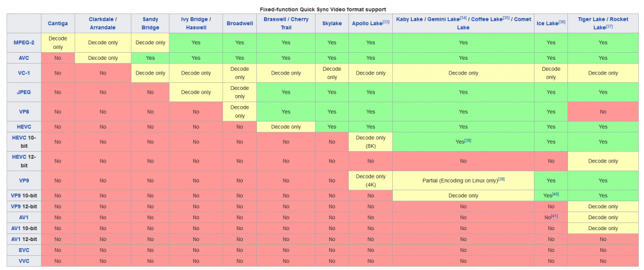
Task: Open the Apollo Lake header link
Action: tap(367, 23)
